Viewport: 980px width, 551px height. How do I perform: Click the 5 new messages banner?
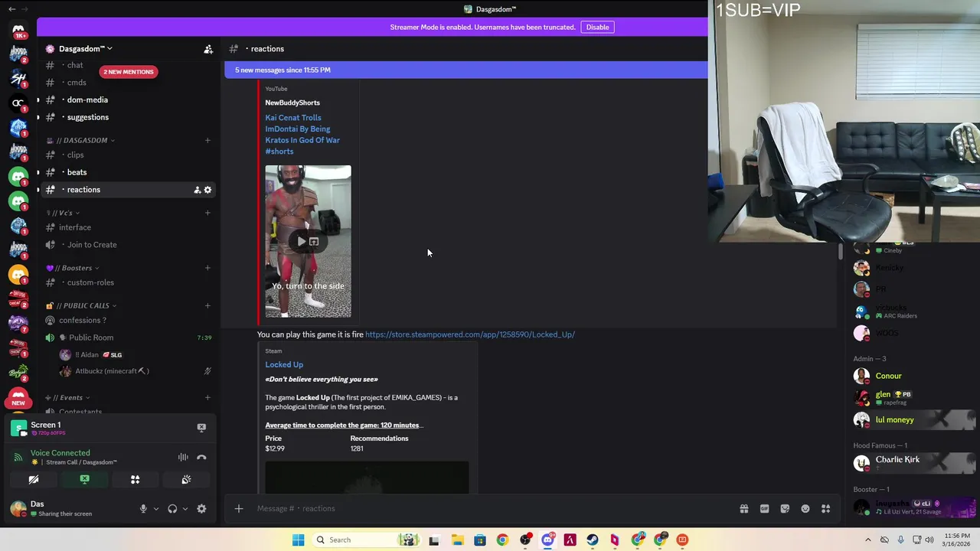pyautogui.click(x=465, y=70)
